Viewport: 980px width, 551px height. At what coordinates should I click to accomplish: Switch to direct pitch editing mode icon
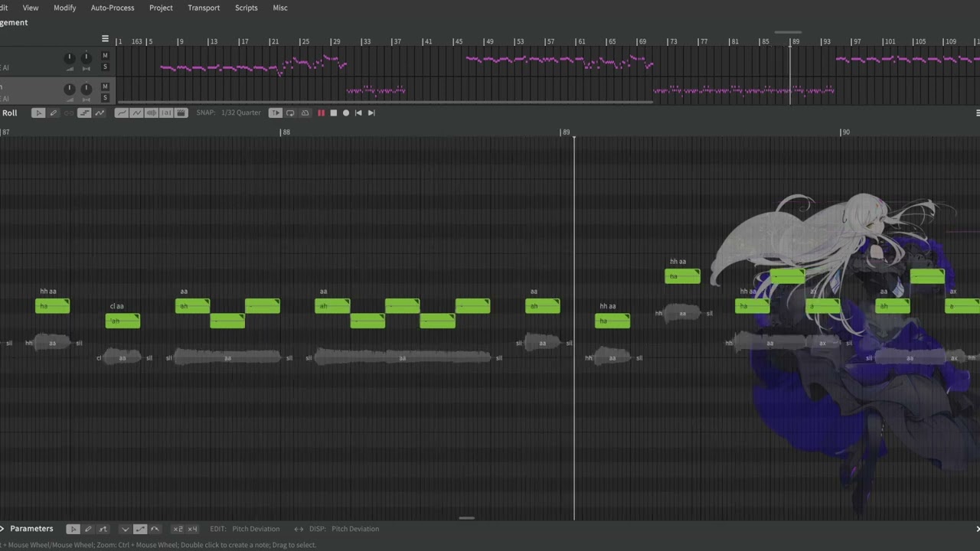(100, 113)
